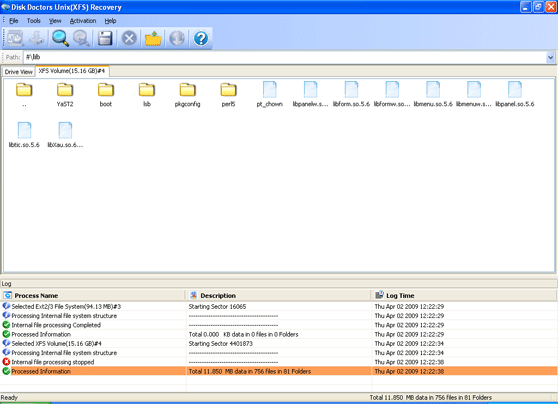Select the pkgconfig folder
Screen dimensions: 558x404
pos(188,94)
